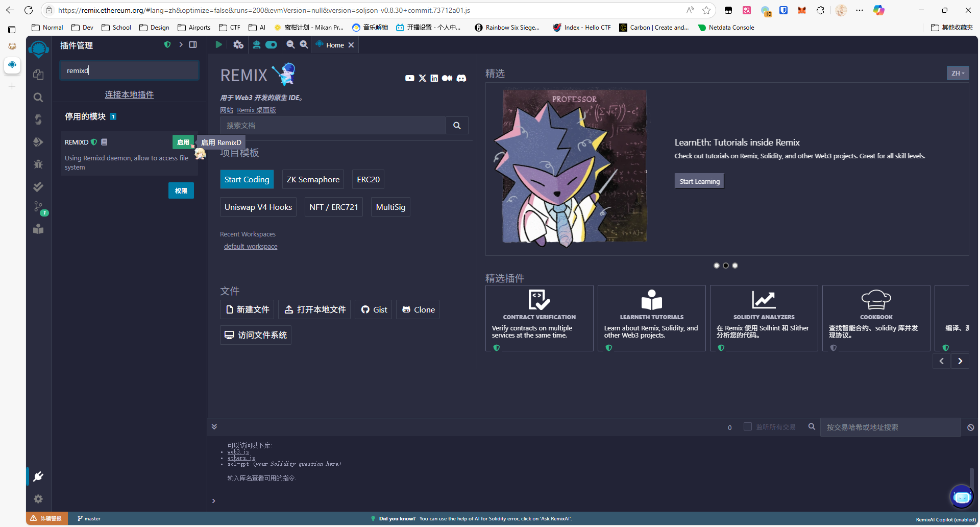The width and height of the screenshot is (980, 527).
Task: Open the File Explorer sidebar icon
Action: click(38, 75)
